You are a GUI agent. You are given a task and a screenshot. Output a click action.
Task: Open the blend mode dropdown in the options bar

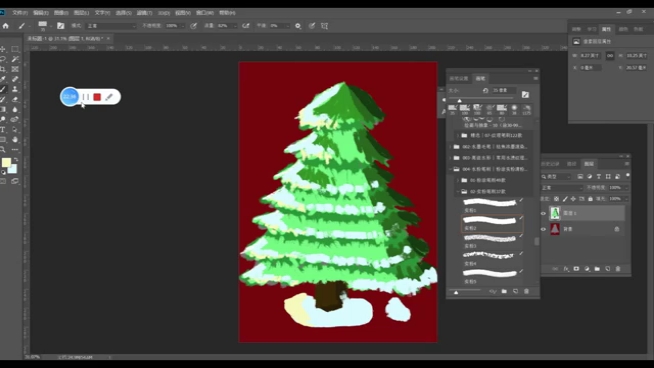tap(111, 26)
